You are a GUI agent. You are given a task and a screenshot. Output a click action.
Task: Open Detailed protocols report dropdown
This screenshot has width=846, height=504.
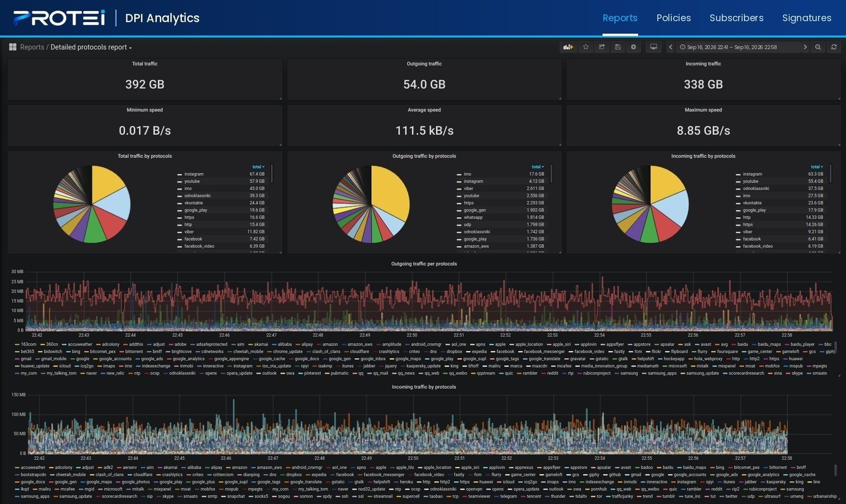pos(91,47)
